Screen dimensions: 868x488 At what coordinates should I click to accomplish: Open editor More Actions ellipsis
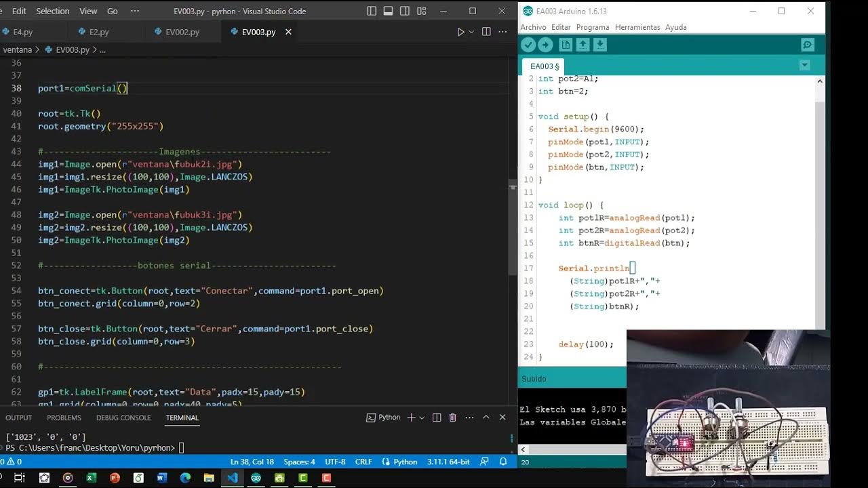(503, 32)
